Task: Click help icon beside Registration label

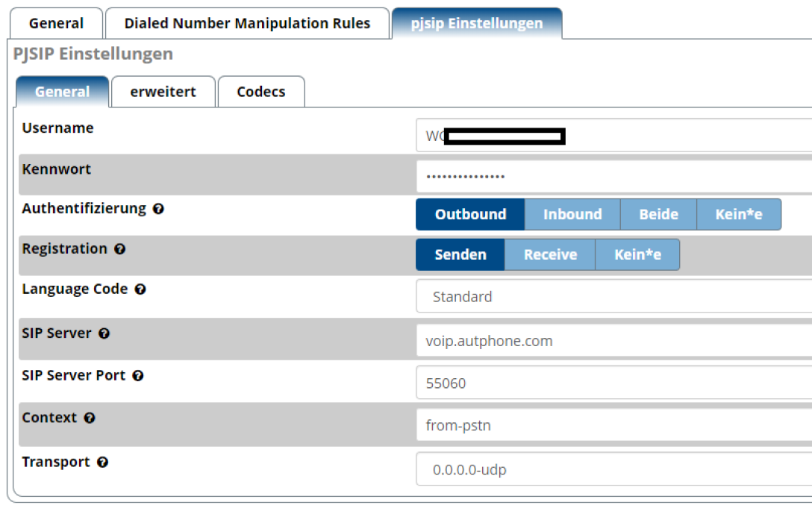Action: 120,249
